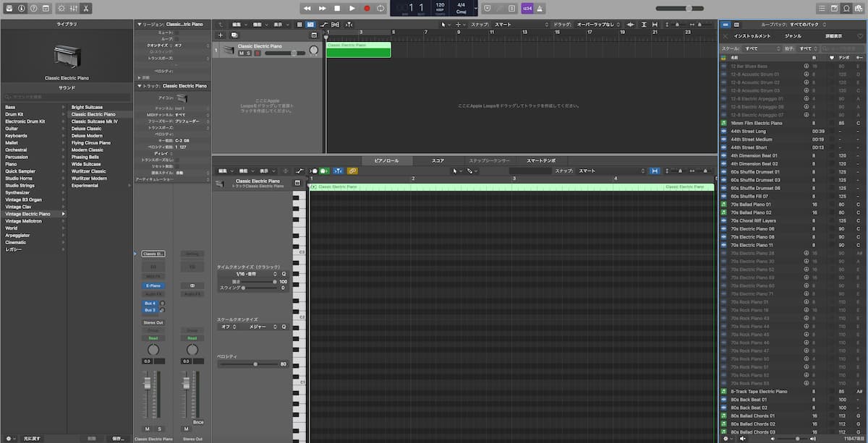Switch to the スコア editor tab
The height and width of the screenshot is (443, 868).
coord(438,160)
